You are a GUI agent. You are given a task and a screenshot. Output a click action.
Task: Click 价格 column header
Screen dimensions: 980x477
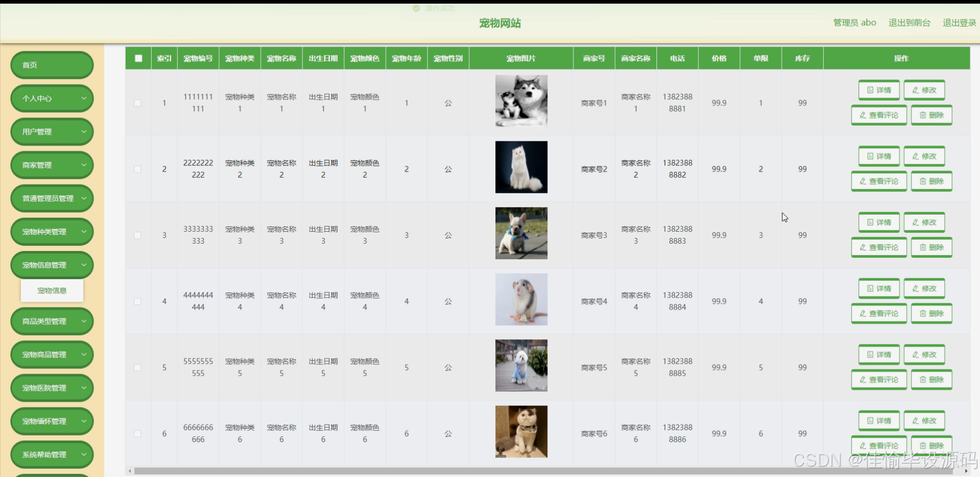(x=719, y=58)
